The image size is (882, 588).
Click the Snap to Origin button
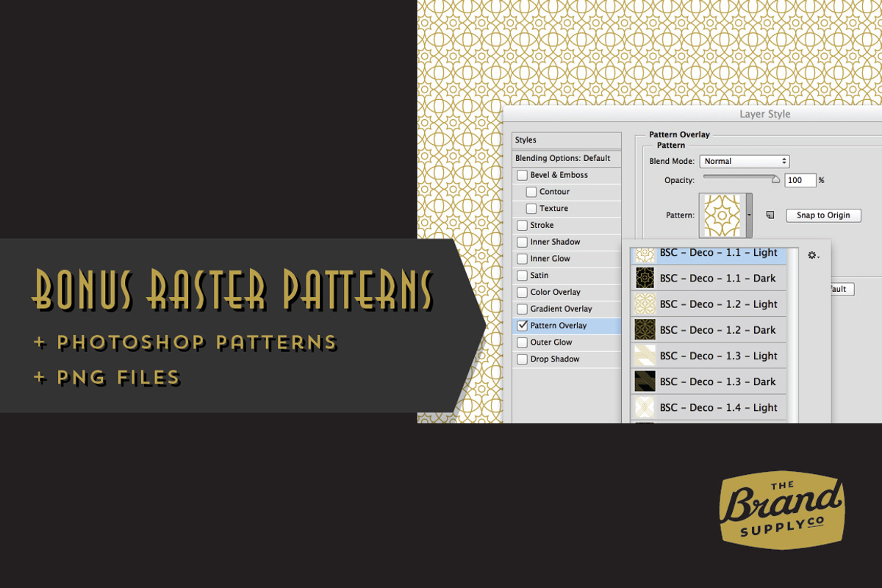point(823,215)
